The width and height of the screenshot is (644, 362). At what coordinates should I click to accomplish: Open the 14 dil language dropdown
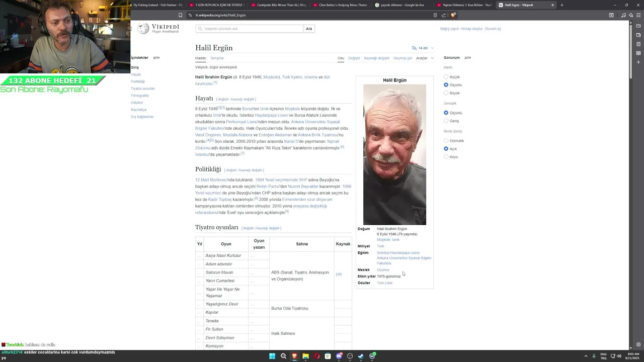422,48
